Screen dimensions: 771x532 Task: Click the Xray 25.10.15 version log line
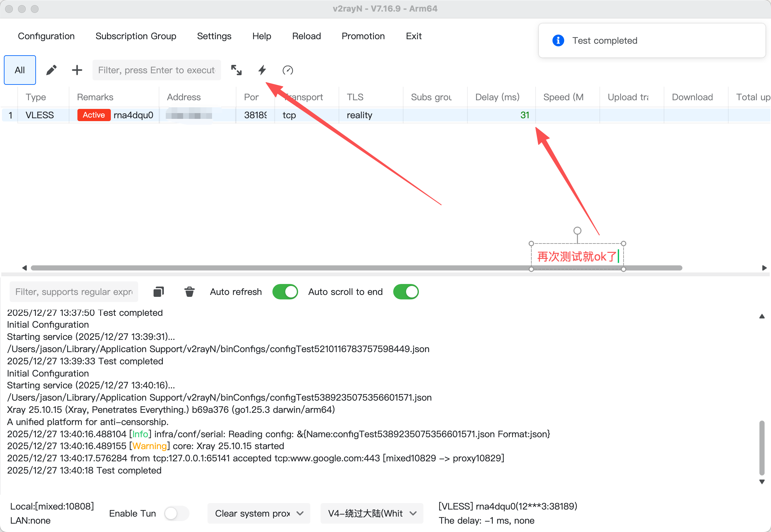click(x=171, y=410)
